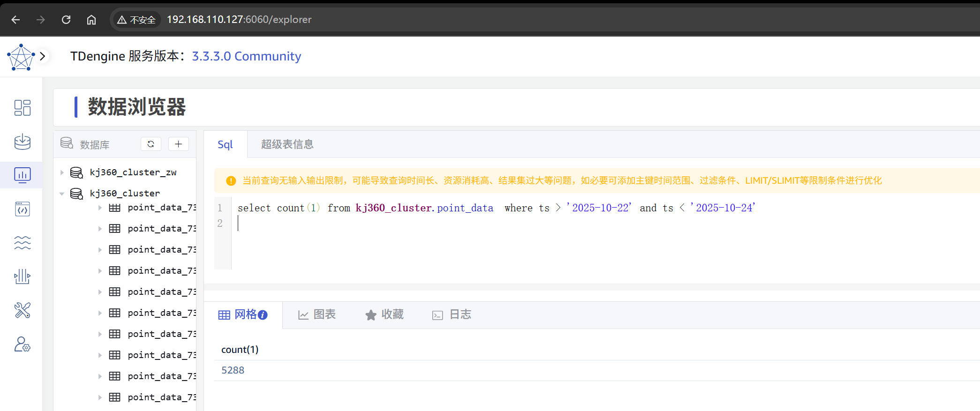The image size is (980, 411).
Task: Open the code programming sidebar icon
Action: (x=22, y=209)
